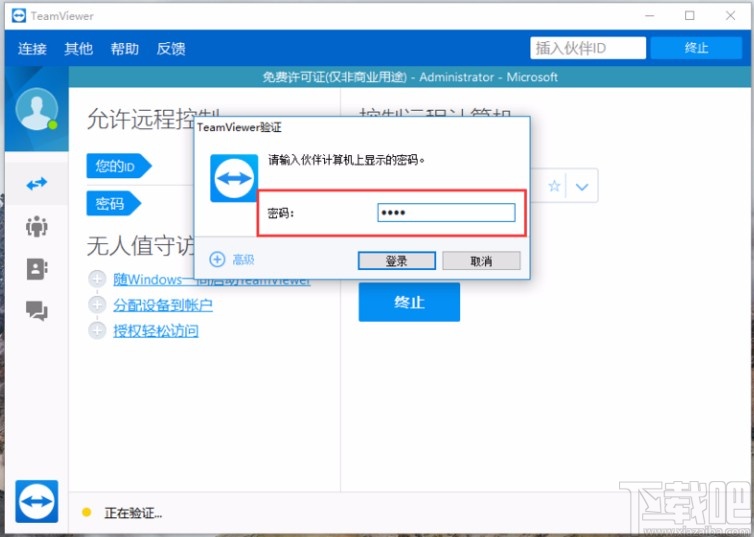Open the 授权轻松访问 link
This screenshot has width=754, height=537.
156,331
